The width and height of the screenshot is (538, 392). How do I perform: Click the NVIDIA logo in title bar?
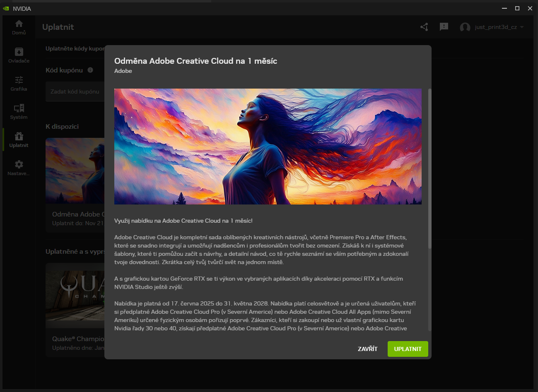pyautogui.click(x=6, y=8)
